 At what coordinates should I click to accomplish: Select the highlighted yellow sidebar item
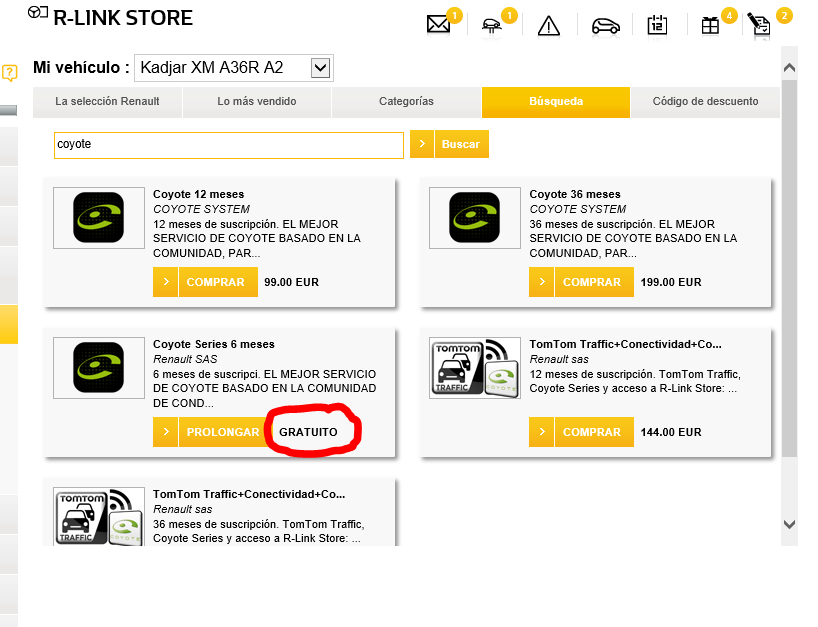[x=9, y=324]
